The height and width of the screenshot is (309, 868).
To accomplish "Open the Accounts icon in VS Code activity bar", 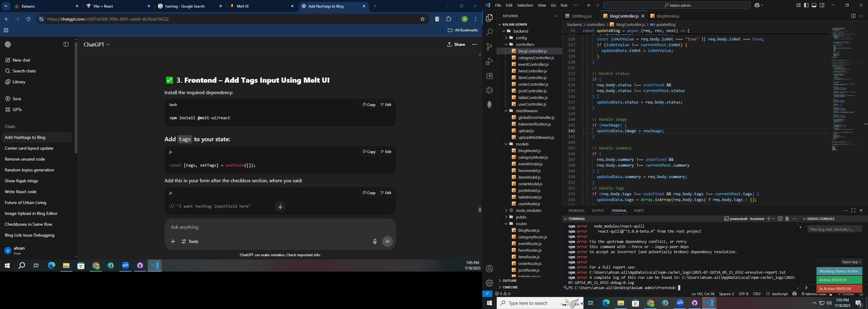I will (x=489, y=269).
